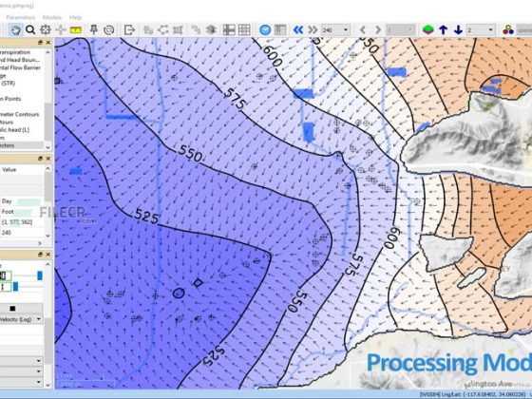Open the Models menu
This screenshot has width=532, height=399.
tap(52, 17)
